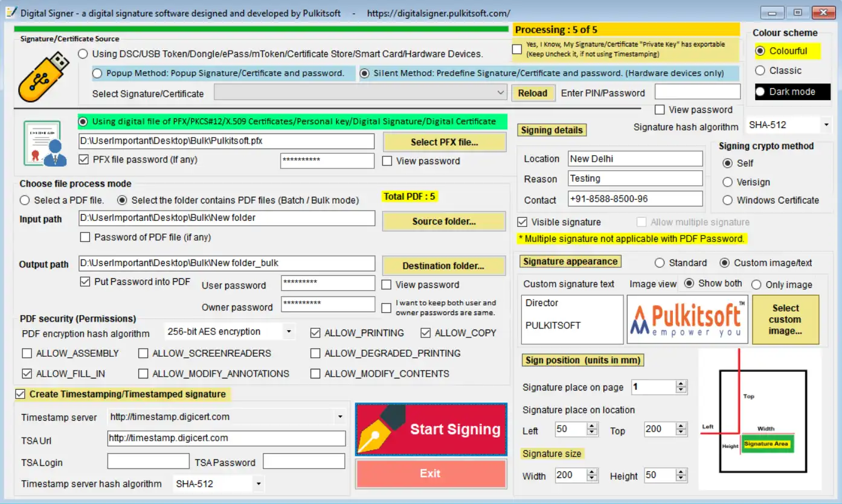
Task: Toggle ALLOW_FILL_IN permission
Action: [x=27, y=374]
